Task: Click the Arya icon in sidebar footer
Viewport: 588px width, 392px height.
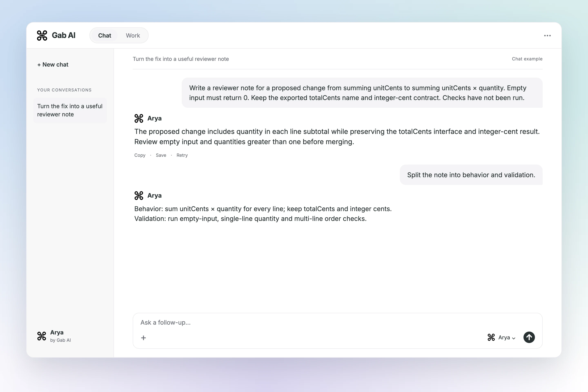Action: [x=42, y=336]
